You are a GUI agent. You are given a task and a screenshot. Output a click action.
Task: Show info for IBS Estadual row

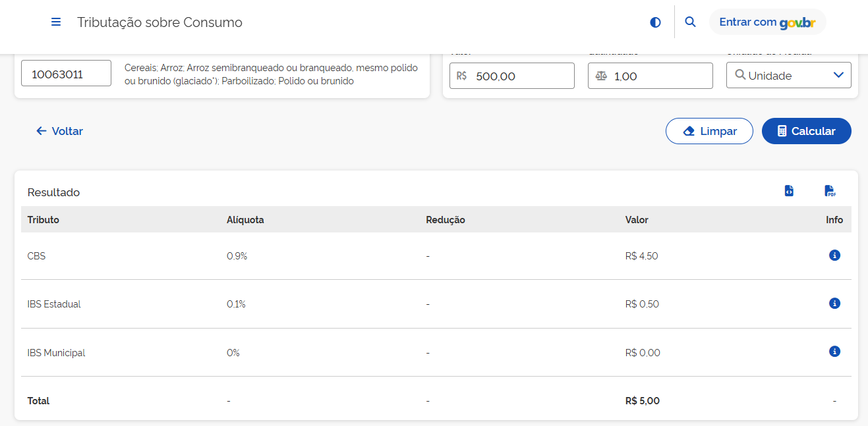pos(834,303)
